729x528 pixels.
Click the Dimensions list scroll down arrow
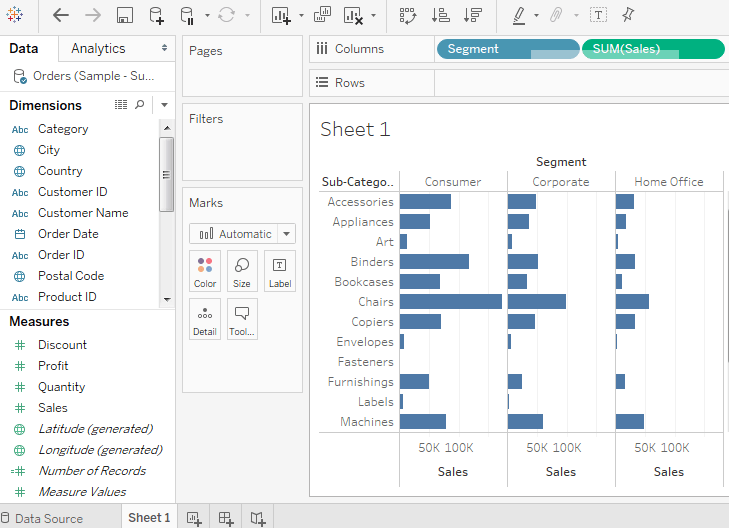click(167, 299)
